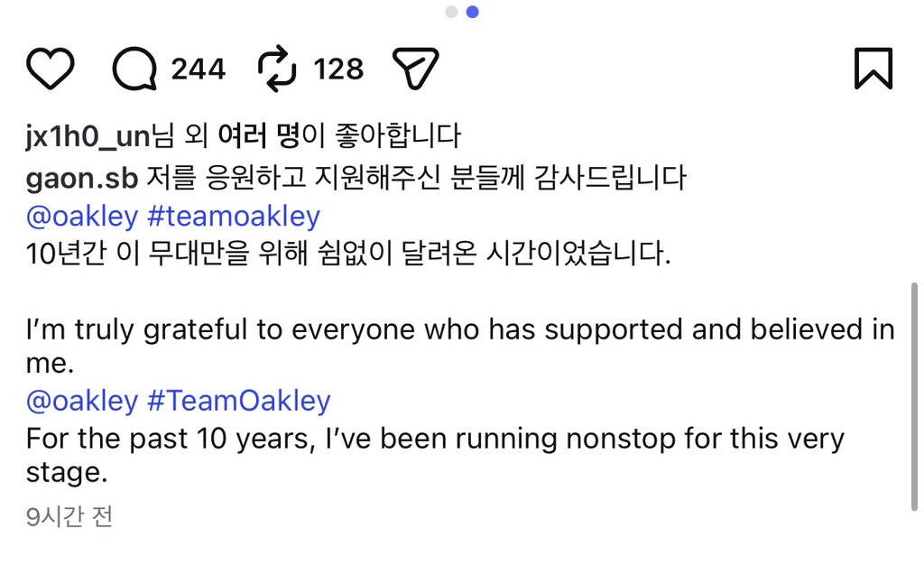Open the lowercase #teamoakley hashtag

pos(233,218)
